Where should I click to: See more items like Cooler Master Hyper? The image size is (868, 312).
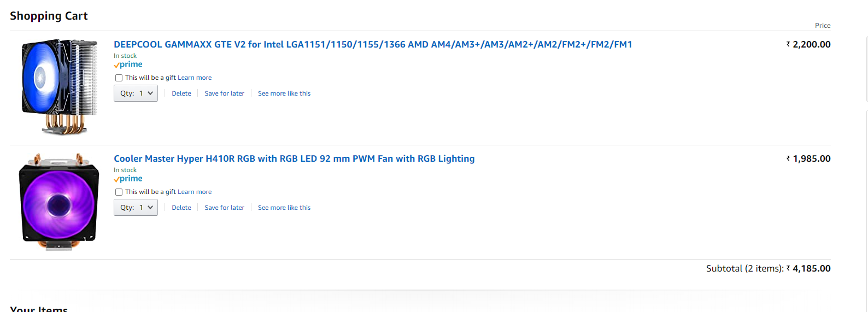click(284, 208)
